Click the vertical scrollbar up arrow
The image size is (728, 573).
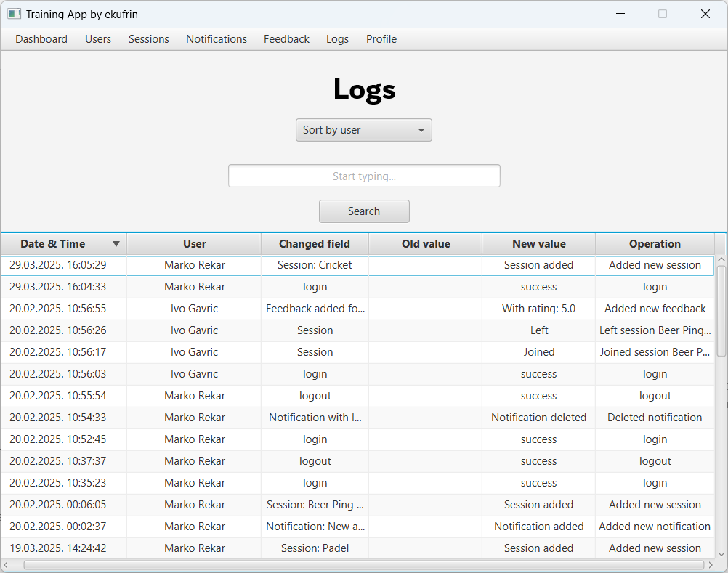pyautogui.click(x=721, y=259)
